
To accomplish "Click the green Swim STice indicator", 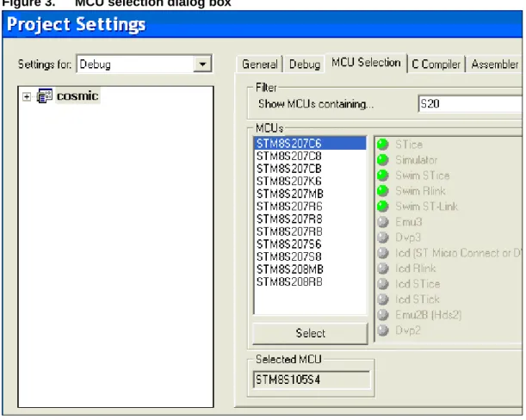I will [x=383, y=176].
